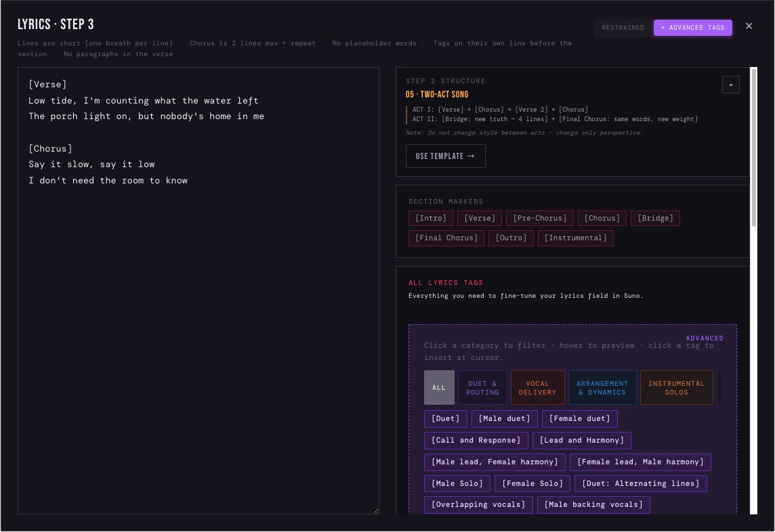
Task: Click the Use Template button
Action: click(x=445, y=156)
